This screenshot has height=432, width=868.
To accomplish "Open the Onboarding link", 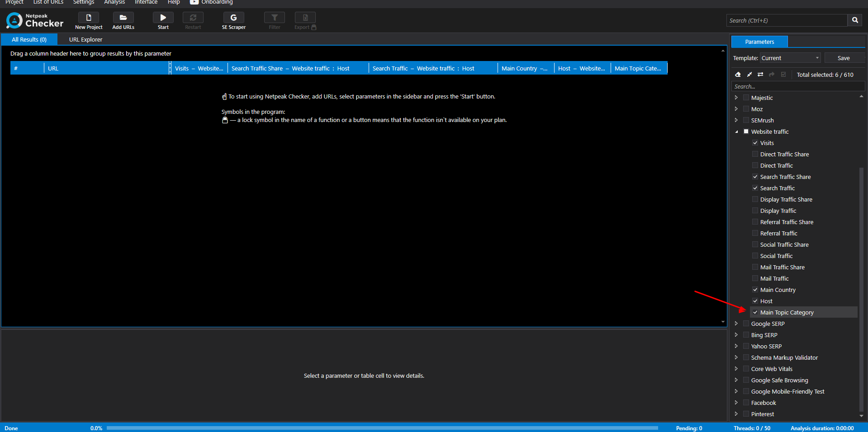I will point(217,2).
